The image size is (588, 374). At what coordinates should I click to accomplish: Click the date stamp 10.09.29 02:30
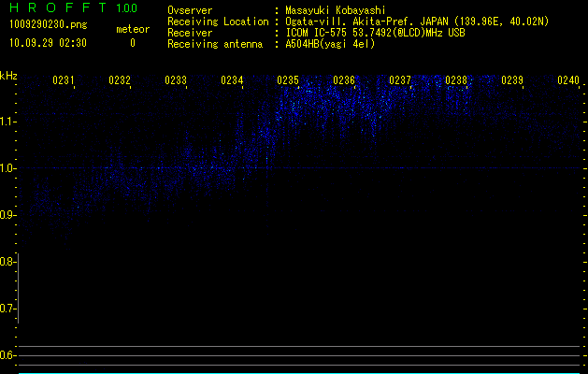tap(48, 43)
